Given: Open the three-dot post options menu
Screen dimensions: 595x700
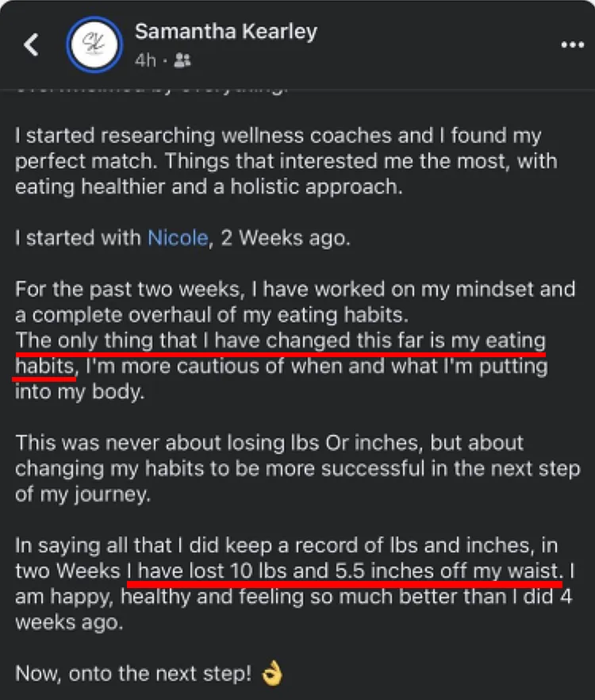Looking at the screenshot, I should pos(572,45).
